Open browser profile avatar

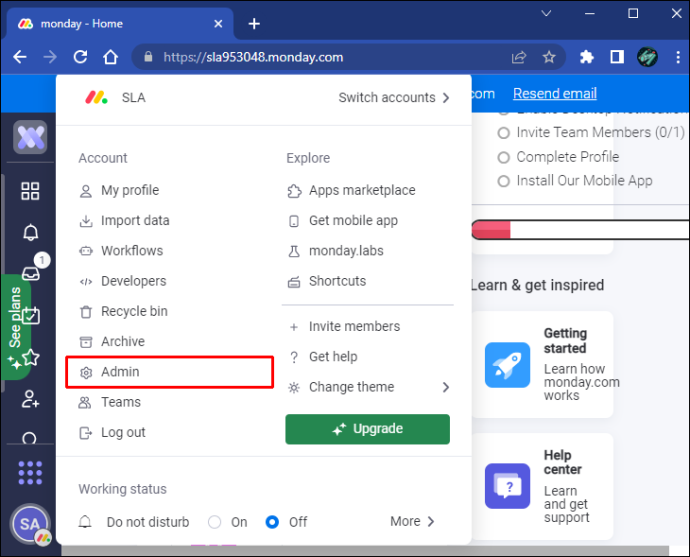point(647,57)
